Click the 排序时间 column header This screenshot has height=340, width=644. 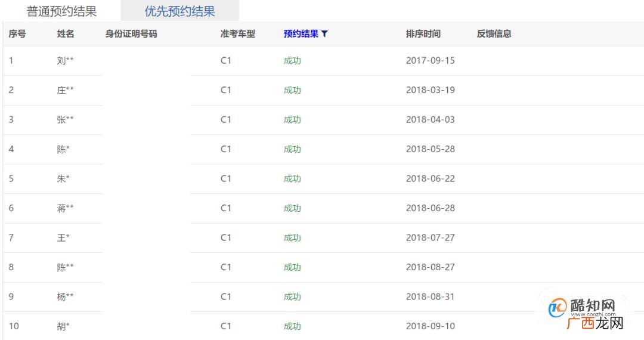point(423,33)
